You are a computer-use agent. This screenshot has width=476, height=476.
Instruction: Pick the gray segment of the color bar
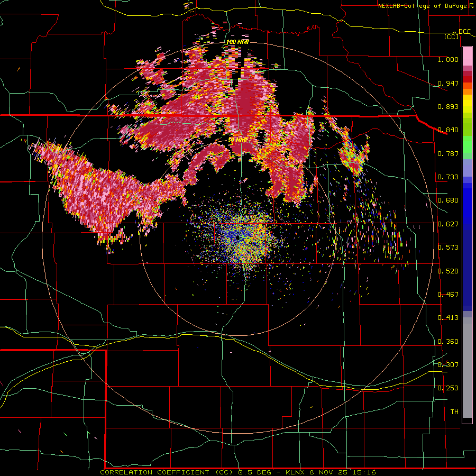[x=467, y=368]
